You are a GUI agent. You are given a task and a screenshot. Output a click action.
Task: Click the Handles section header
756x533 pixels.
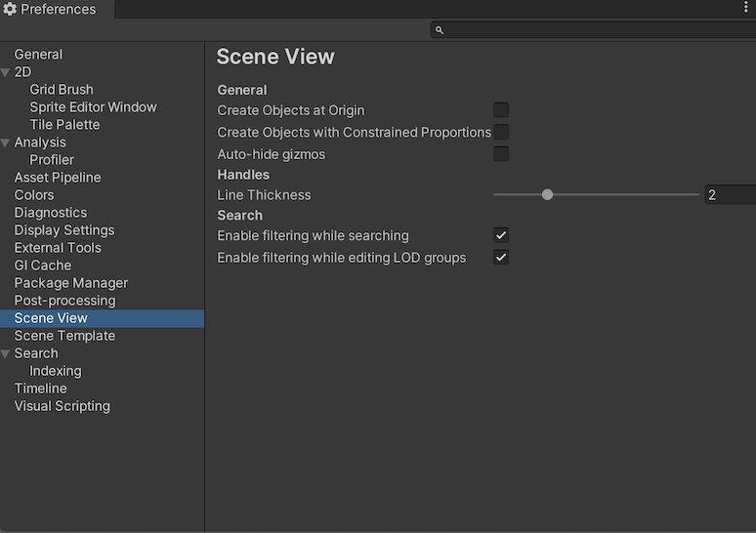pyautogui.click(x=243, y=175)
